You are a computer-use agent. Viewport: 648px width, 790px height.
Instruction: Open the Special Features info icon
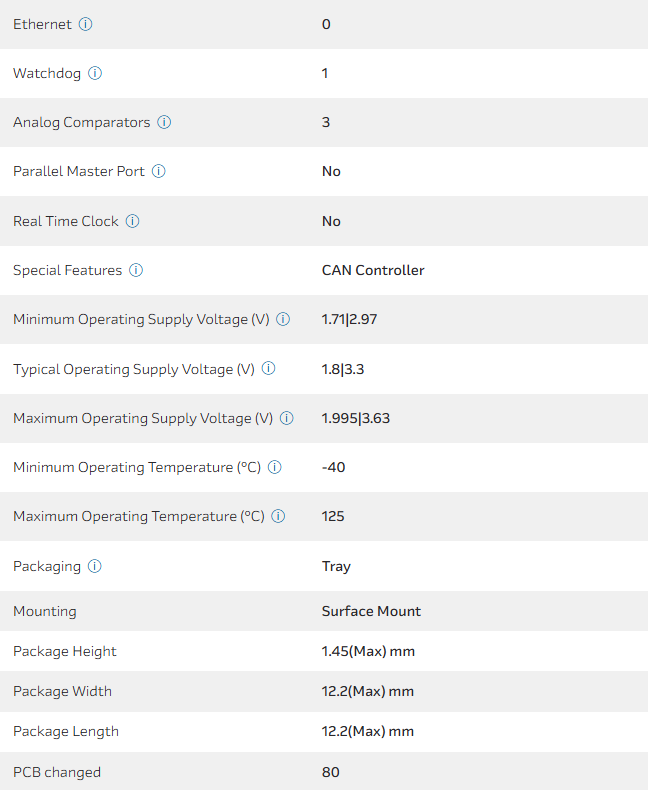[136, 270]
